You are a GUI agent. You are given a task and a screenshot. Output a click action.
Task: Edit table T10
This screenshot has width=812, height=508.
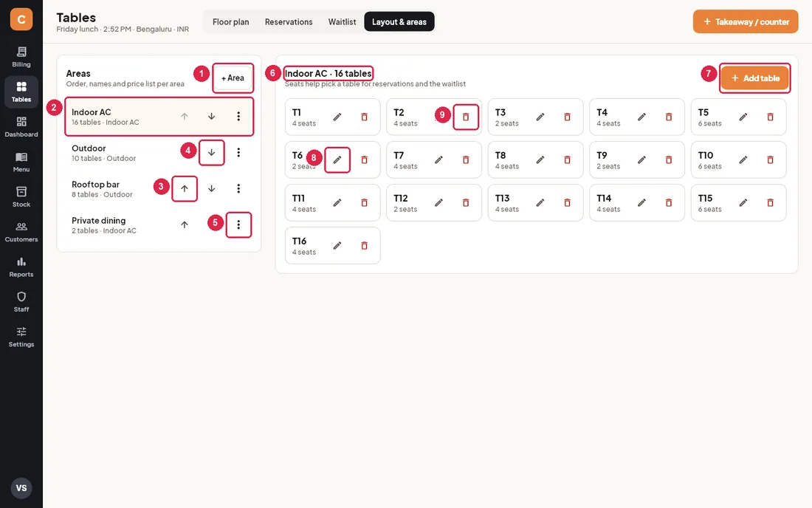coord(743,160)
